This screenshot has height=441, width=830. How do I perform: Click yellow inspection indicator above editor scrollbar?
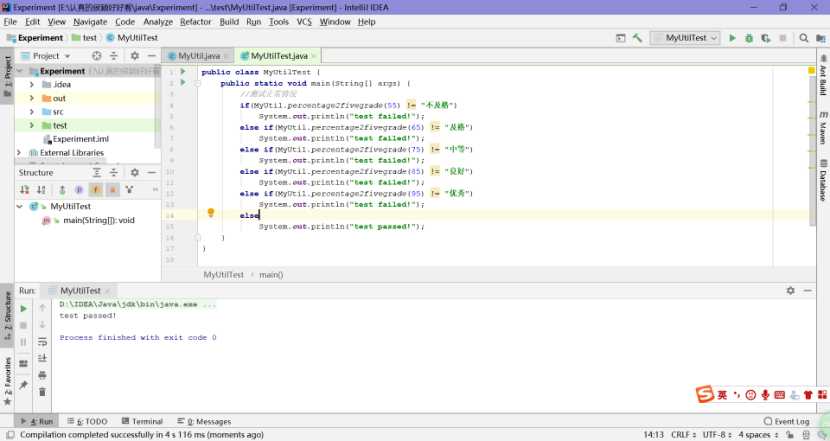pyautogui.click(x=811, y=70)
